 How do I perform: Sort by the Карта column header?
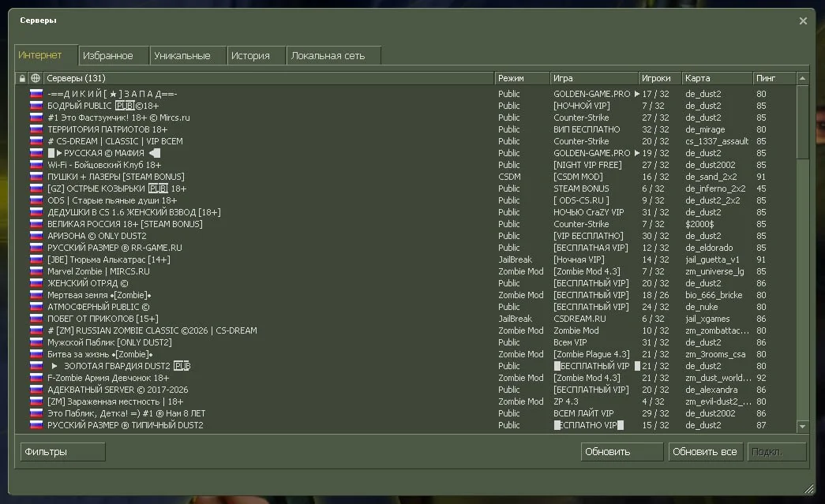point(717,78)
